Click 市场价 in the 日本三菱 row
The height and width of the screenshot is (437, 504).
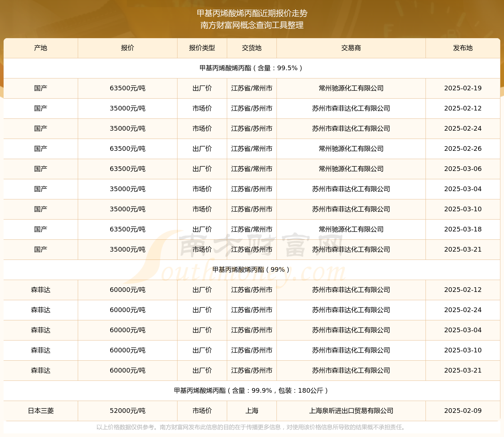(x=202, y=411)
